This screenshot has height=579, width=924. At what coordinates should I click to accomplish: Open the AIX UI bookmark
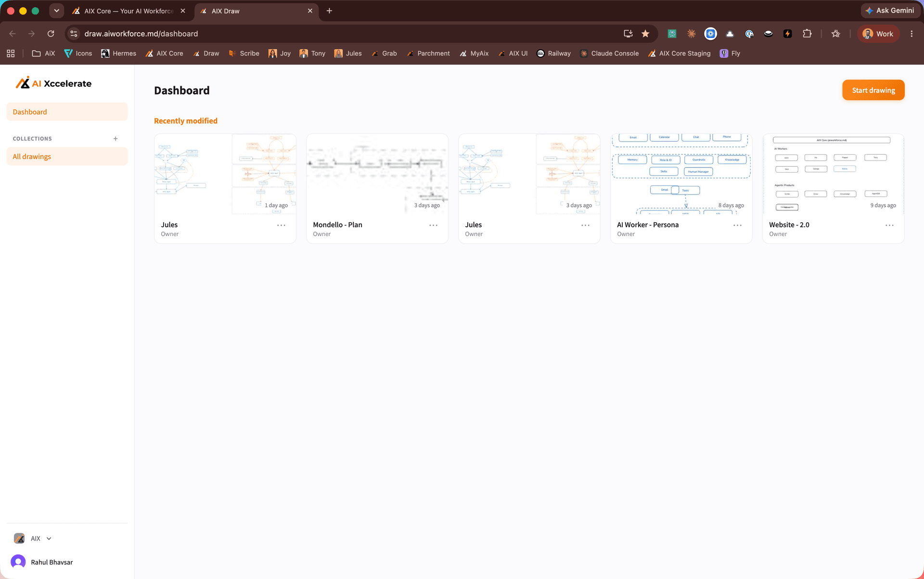513,53
